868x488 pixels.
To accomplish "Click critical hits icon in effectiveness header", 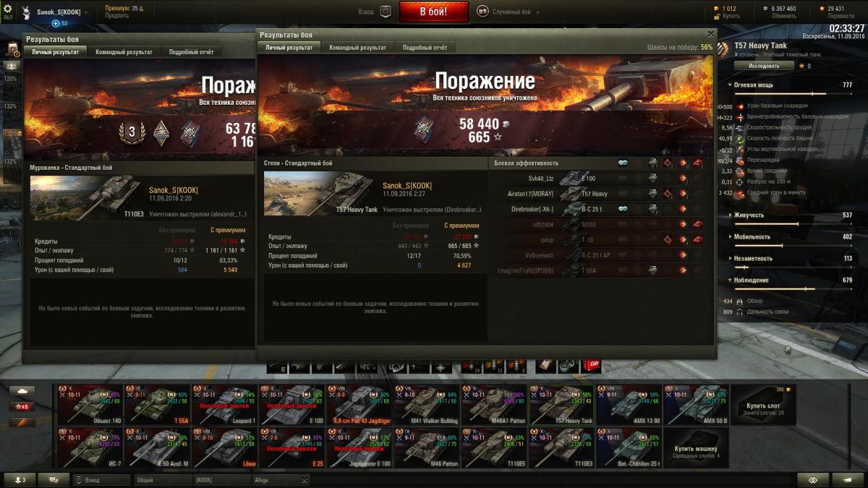I will (x=668, y=163).
